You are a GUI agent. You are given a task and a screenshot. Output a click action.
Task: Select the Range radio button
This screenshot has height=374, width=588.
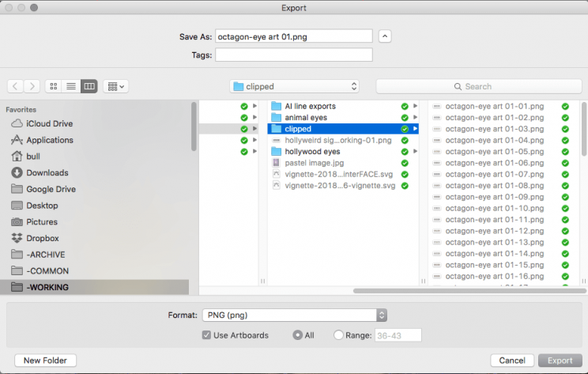pos(338,335)
